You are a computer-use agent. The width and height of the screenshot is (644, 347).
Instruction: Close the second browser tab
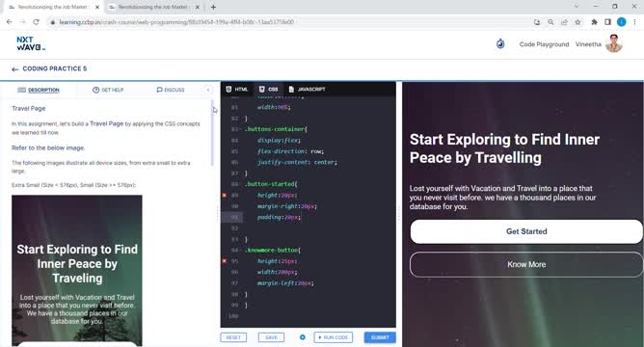(197, 7)
